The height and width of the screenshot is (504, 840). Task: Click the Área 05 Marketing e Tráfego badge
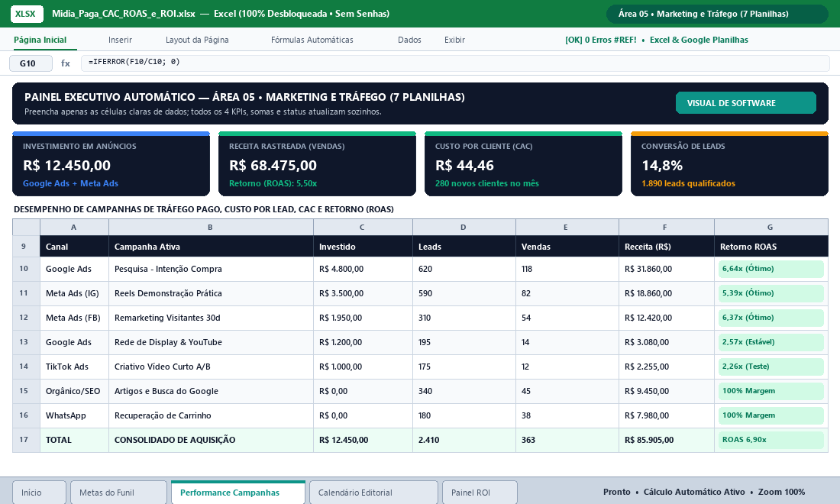coord(717,14)
